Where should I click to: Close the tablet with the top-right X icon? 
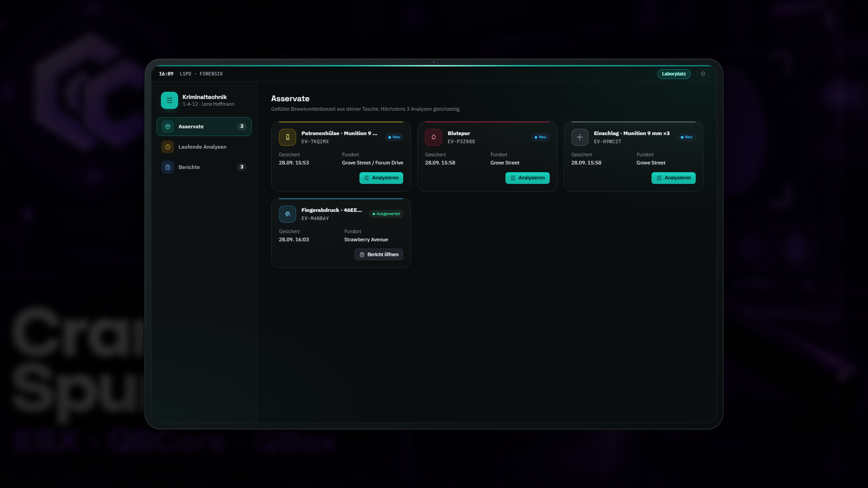(x=703, y=74)
